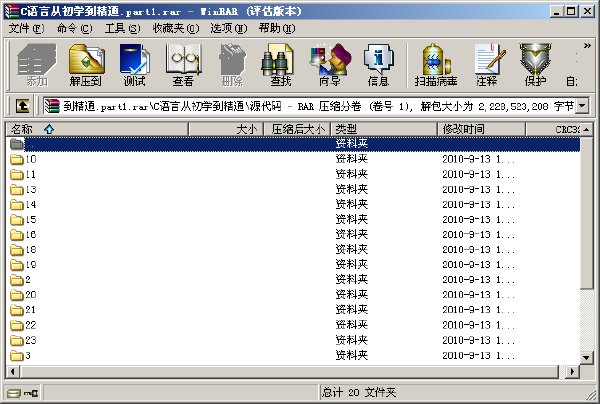Click the modified date of folder 10
600x404 pixels.
pyautogui.click(x=478, y=159)
